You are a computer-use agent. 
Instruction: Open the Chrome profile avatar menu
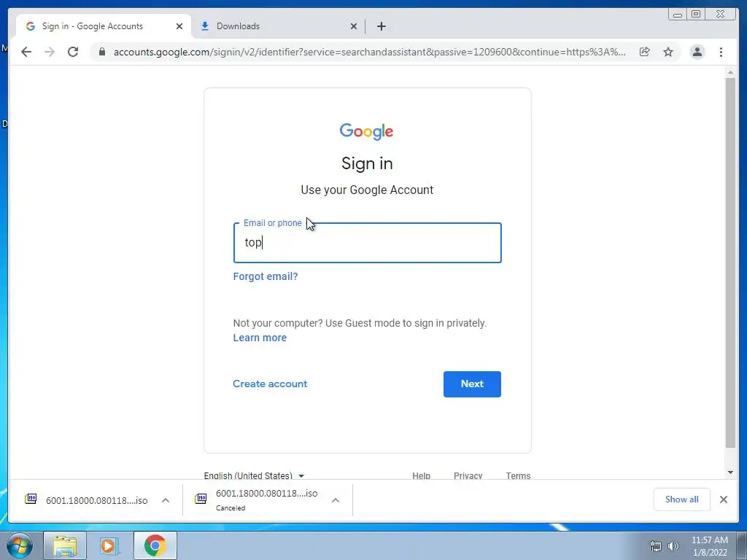tap(697, 52)
